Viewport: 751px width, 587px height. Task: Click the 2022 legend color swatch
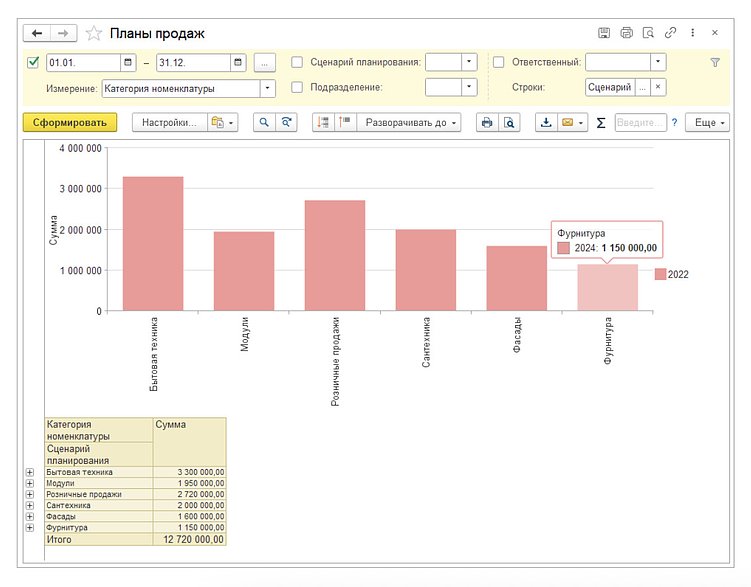[x=660, y=274]
